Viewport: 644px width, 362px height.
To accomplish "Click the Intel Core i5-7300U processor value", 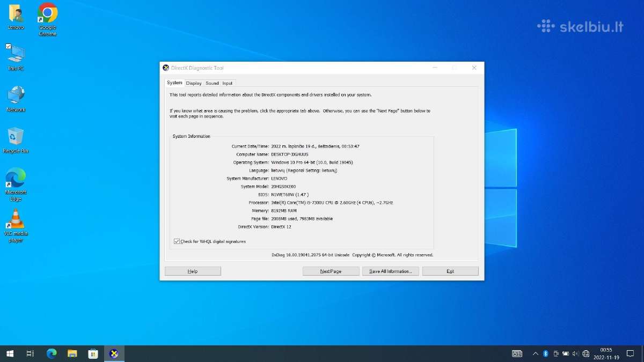I will (332, 203).
